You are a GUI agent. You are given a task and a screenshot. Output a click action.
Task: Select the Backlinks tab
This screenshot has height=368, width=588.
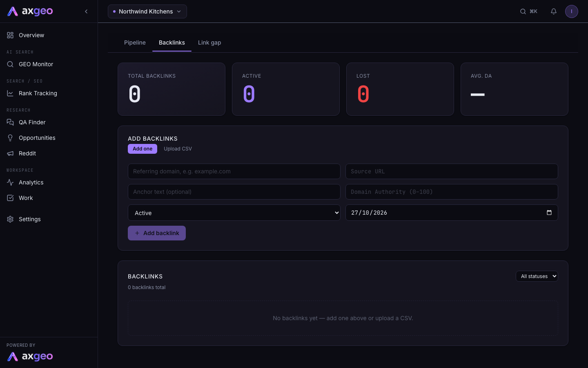[x=172, y=43]
